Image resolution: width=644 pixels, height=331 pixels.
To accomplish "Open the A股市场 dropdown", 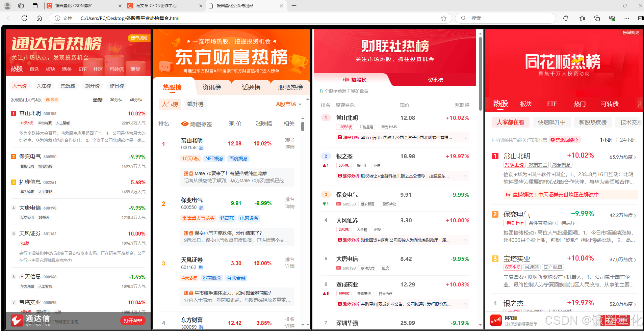I will pos(289,104).
